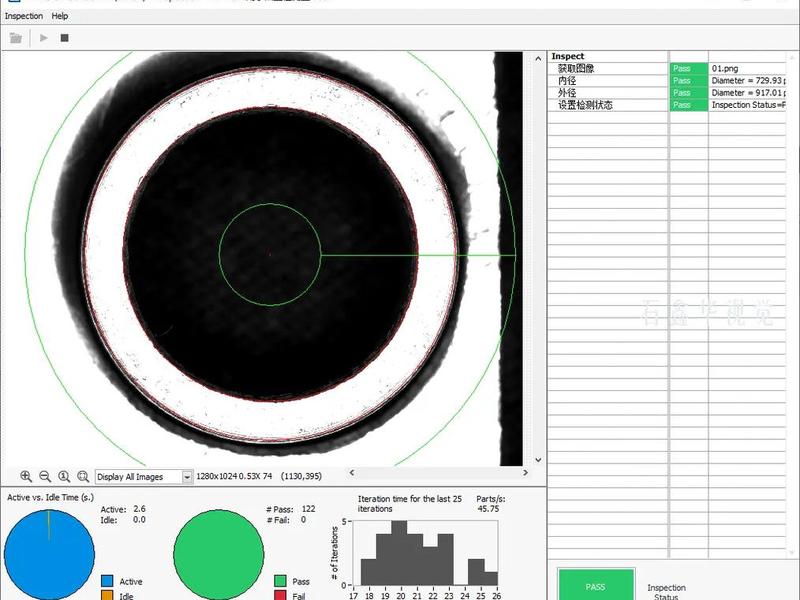Zoom out of the inspection image
The height and width of the screenshot is (600, 800).
[x=45, y=476]
